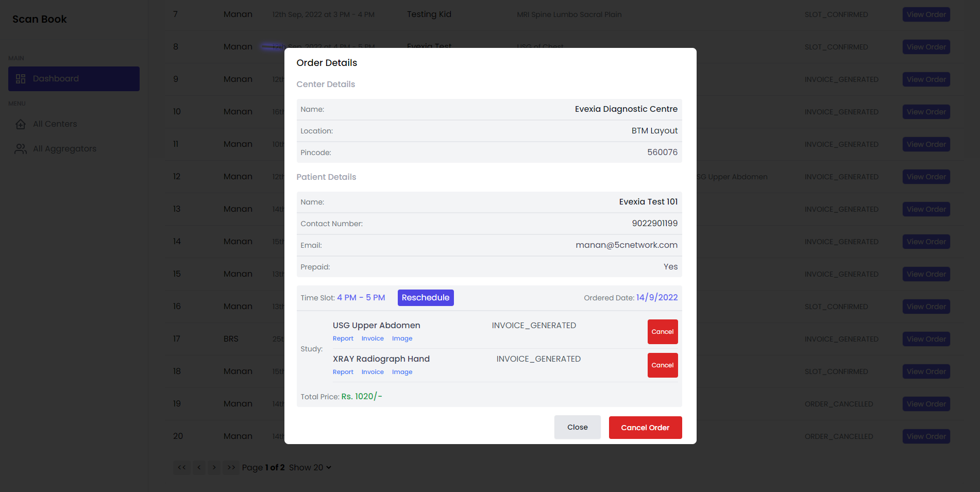The height and width of the screenshot is (492, 980).
Task: Click the Cancel Order button
Action: [645, 428]
